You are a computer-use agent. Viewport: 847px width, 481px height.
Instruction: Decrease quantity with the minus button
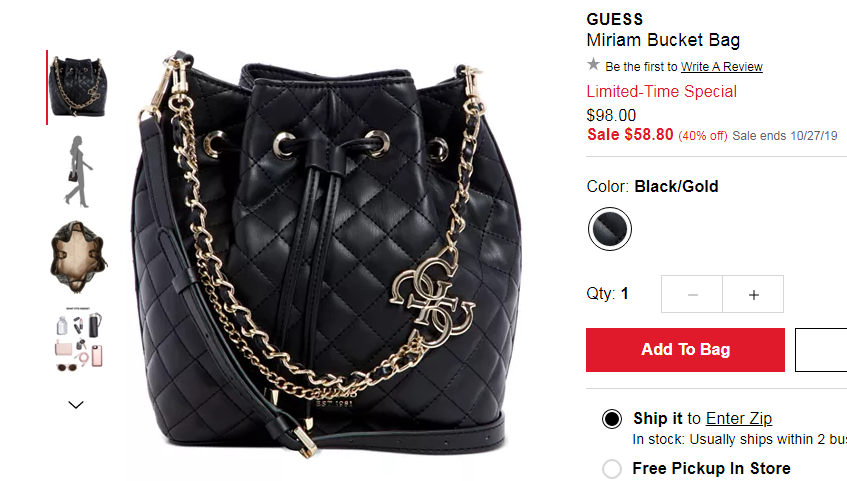click(x=692, y=294)
